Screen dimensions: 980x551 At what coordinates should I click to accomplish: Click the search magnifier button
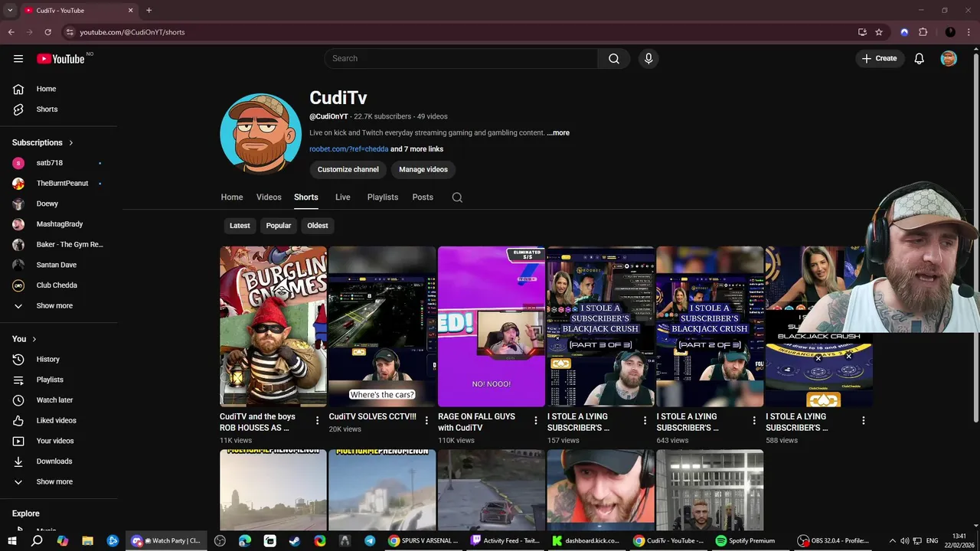click(614, 58)
